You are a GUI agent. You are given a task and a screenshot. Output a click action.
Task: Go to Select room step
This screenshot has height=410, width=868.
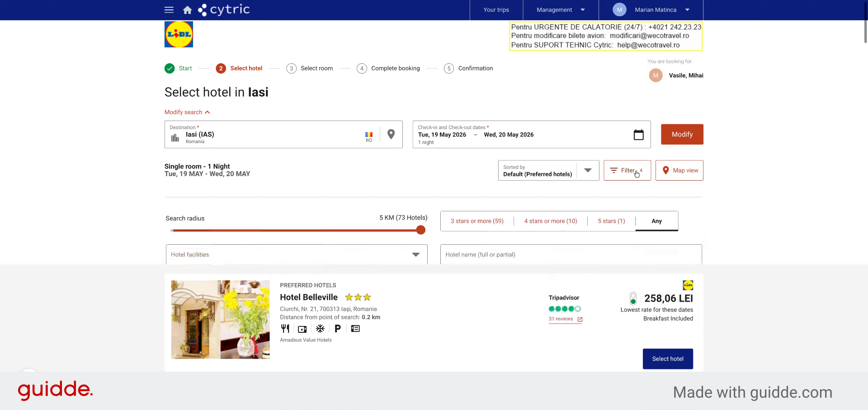pos(310,68)
